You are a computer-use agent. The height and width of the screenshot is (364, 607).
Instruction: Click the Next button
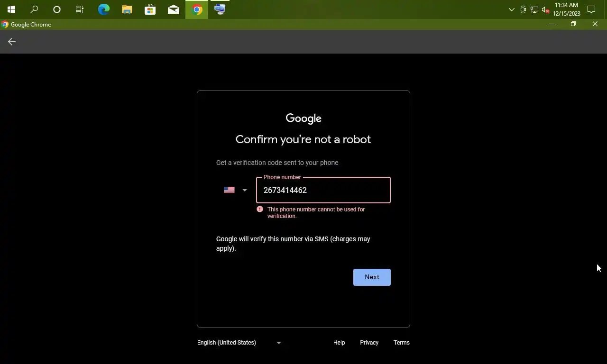[372, 277]
